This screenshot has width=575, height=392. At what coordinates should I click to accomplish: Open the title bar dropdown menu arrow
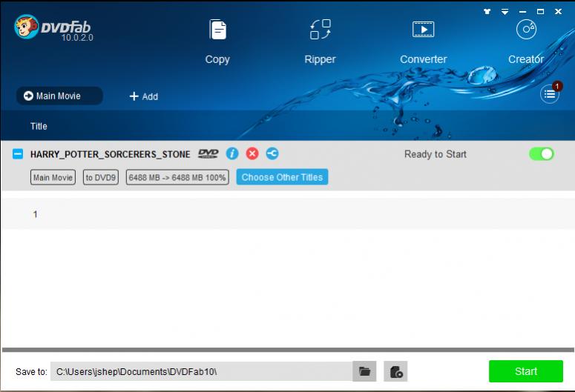coord(505,11)
